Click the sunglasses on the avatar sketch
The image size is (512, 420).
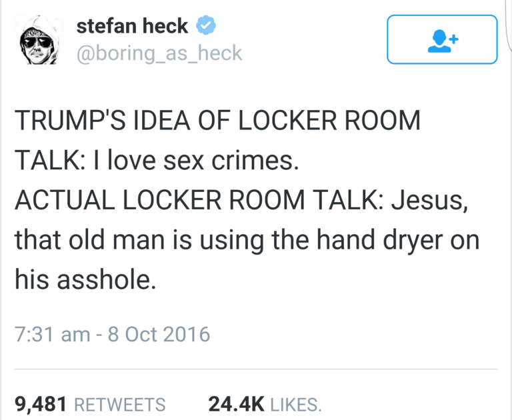(x=35, y=42)
